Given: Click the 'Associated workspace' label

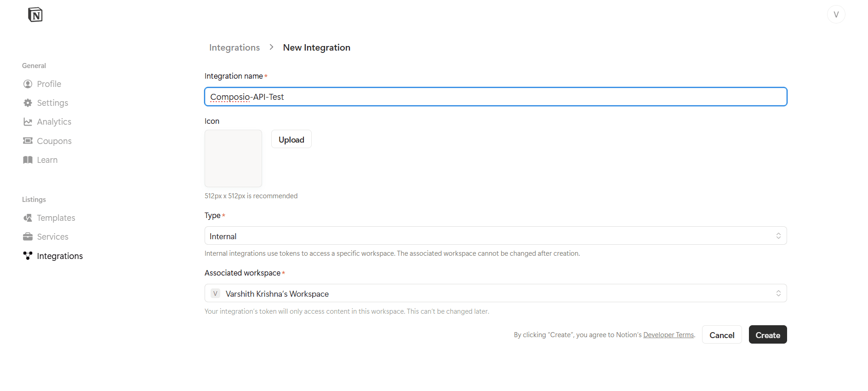Looking at the screenshot, I should click(x=242, y=273).
